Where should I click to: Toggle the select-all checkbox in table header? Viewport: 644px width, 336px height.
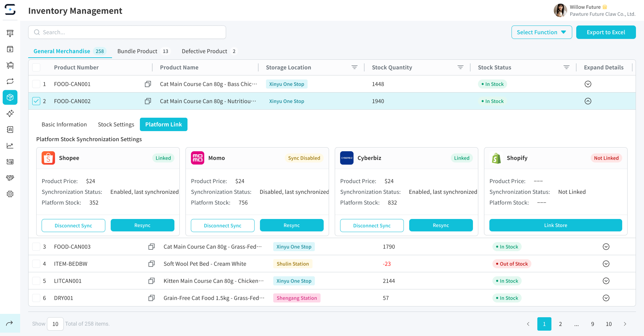(36, 67)
